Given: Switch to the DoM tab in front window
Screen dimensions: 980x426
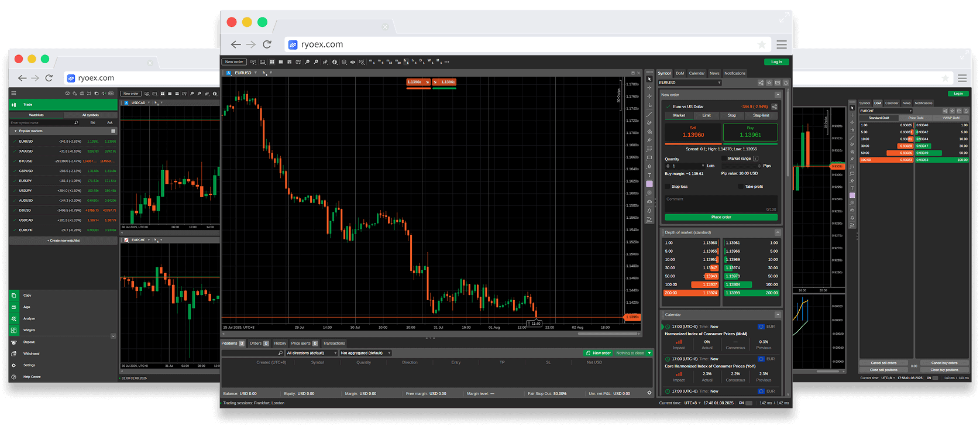Looking at the screenshot, I should 680,73.
